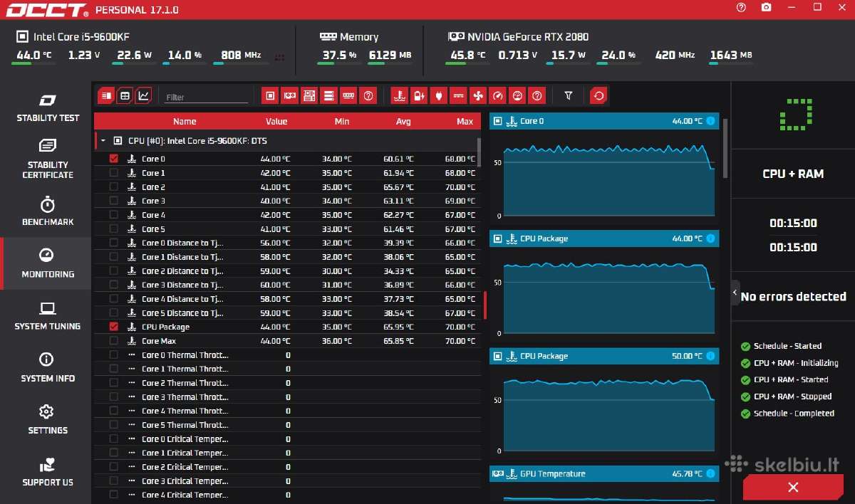Click info icon on CPU Package 50.00 graph

click(710, 356)
